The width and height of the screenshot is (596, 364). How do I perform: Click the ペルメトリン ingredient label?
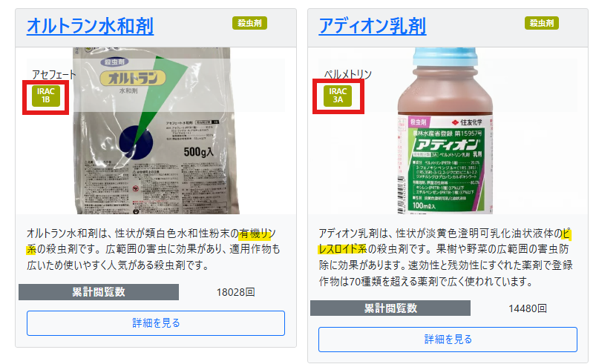(x=348, y=74)
